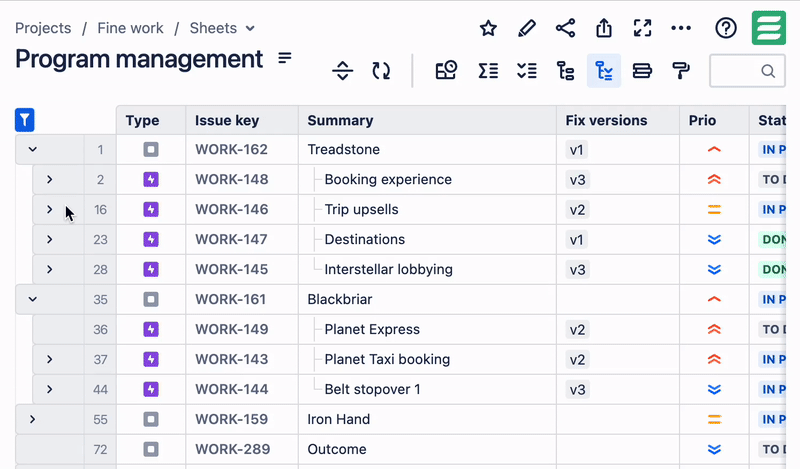This screenshot has width=800, height=469.
Task: Toggle the highlighted automation tree icon
Action: point(604,70)
